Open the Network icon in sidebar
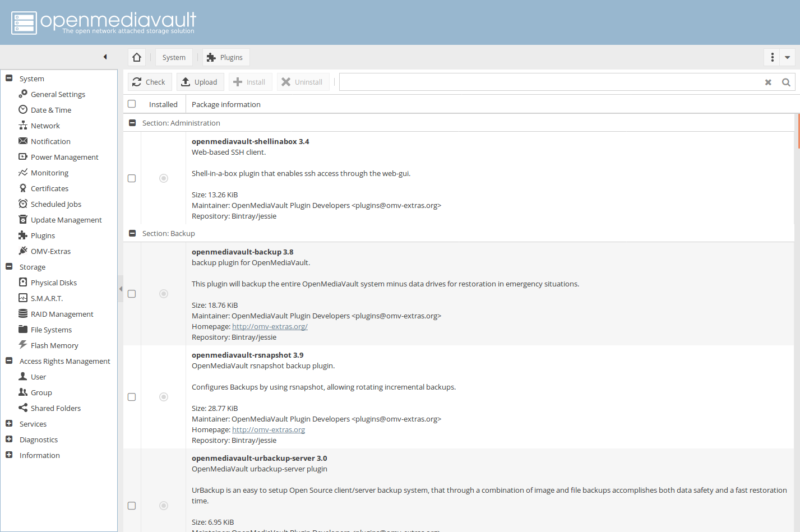 click(23, 125)
